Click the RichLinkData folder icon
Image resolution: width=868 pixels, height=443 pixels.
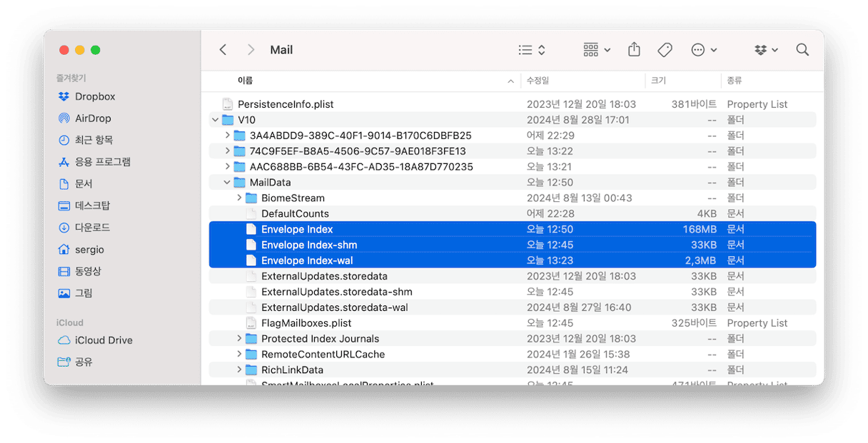(251, 370)
